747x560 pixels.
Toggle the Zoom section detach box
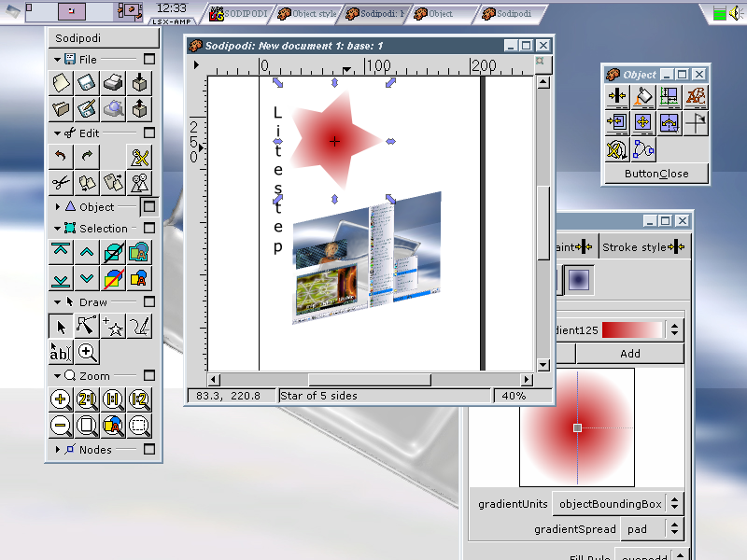[149, 376]
